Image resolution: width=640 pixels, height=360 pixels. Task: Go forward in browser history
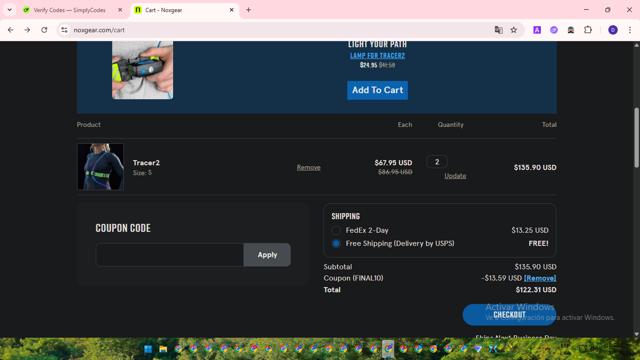(27, 30)
